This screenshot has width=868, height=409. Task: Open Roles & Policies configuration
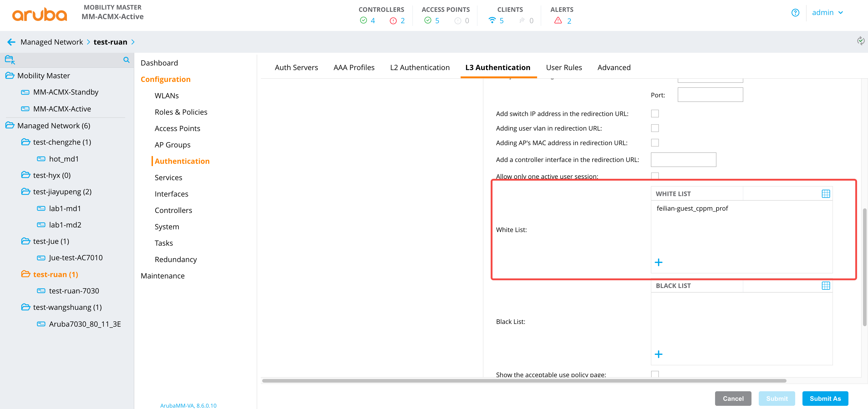pyautogui.click(x=181, y=112)
